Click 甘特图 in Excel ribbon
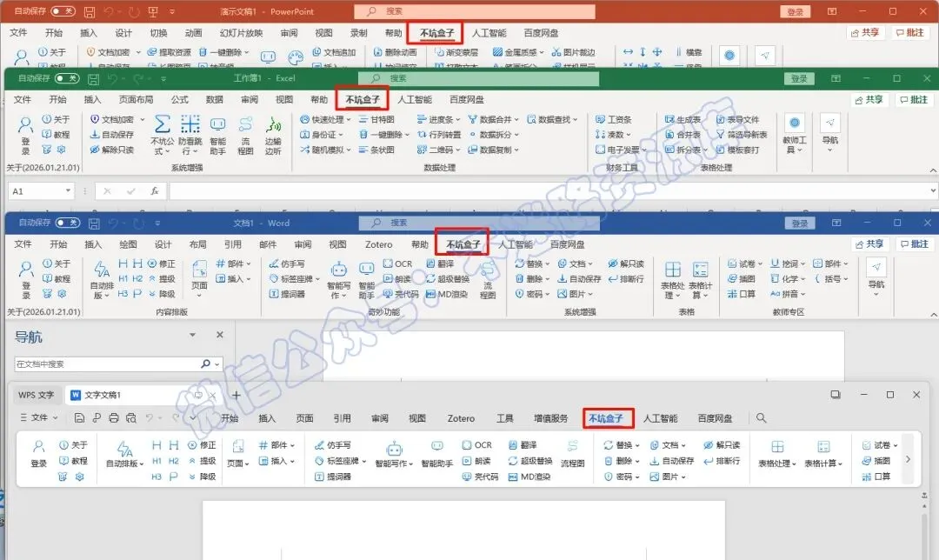939x560 pixels. [376, 119]
